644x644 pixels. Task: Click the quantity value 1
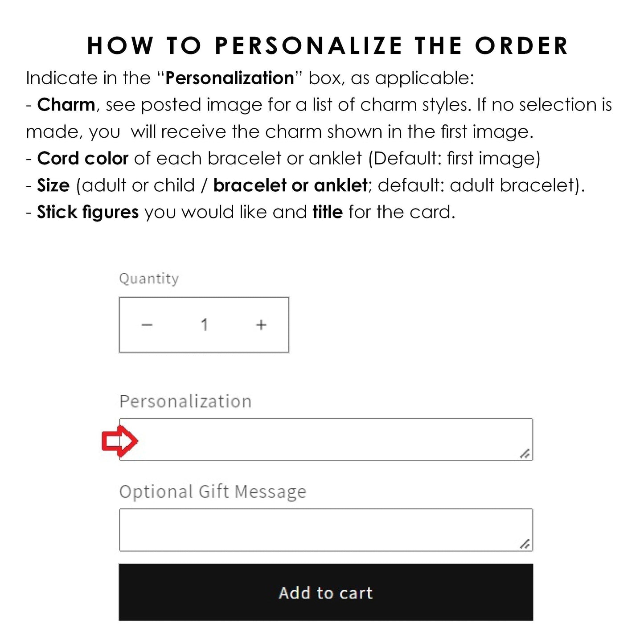204,325
